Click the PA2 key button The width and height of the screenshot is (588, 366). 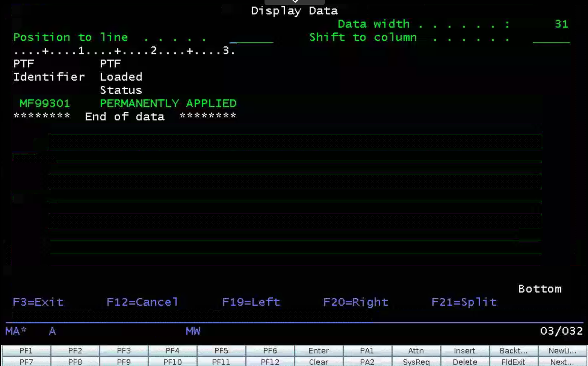[367, 361]
